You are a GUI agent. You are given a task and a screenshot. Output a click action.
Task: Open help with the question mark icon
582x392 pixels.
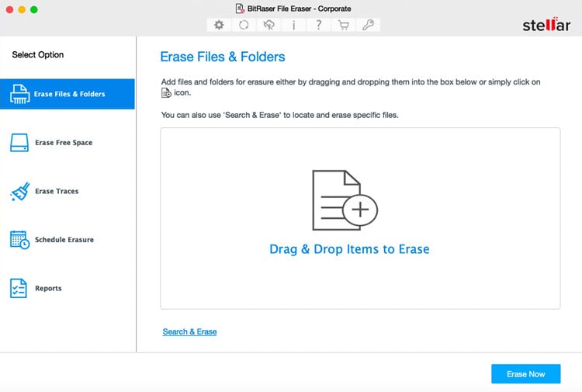point(318,25)
